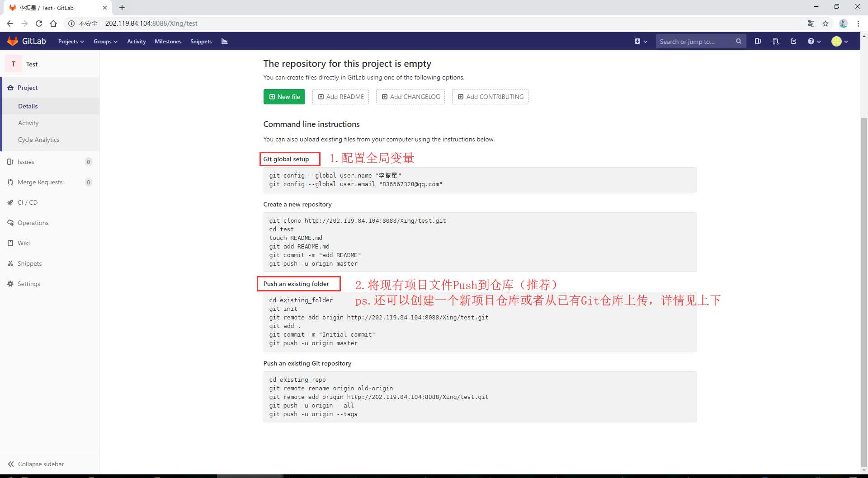This screenshot has width=868, height=478.
Task: Expand the Projects dropdown
Action: click(x=71, y=41)
